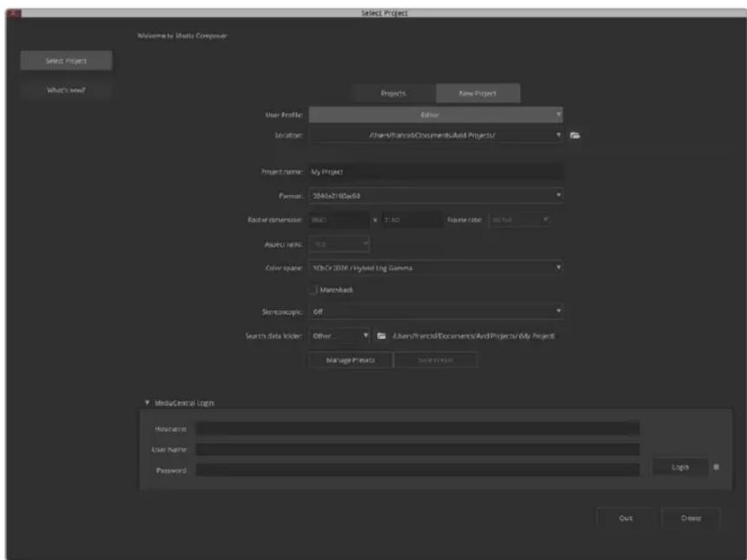The height and width of the screenshot is (560, 747).
Task: Open the Aspect ratio dropdown
Action: [339, 244]
